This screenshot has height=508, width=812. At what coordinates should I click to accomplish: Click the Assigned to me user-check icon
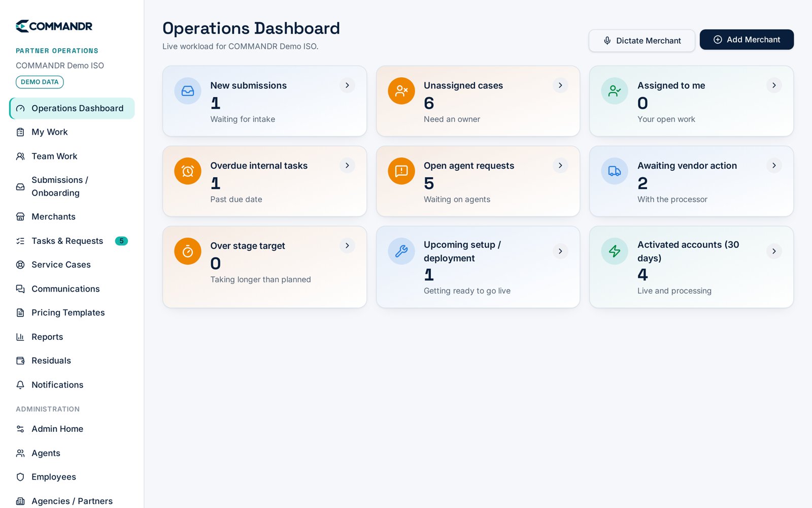[615, 91]
